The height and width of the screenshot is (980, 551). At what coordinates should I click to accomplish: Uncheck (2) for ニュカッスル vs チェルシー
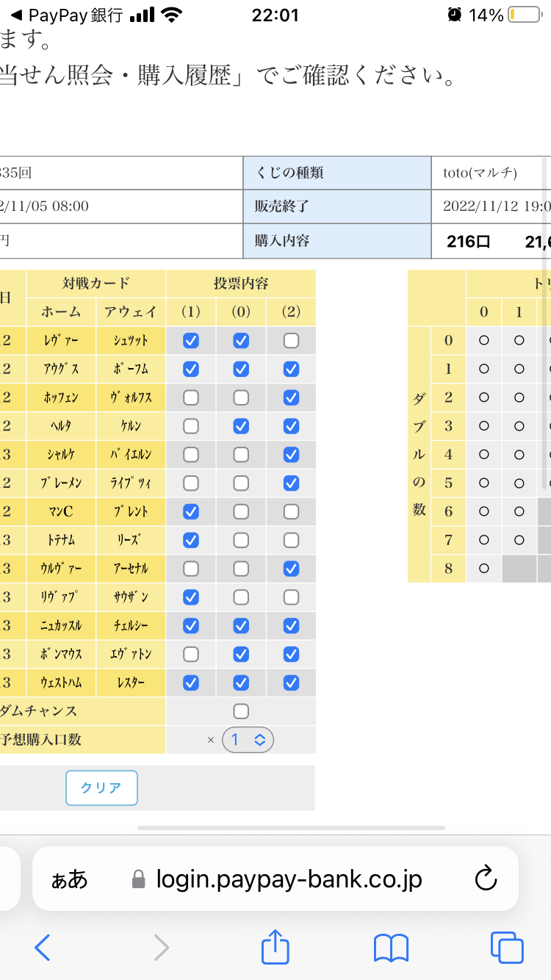pos(291,626)
